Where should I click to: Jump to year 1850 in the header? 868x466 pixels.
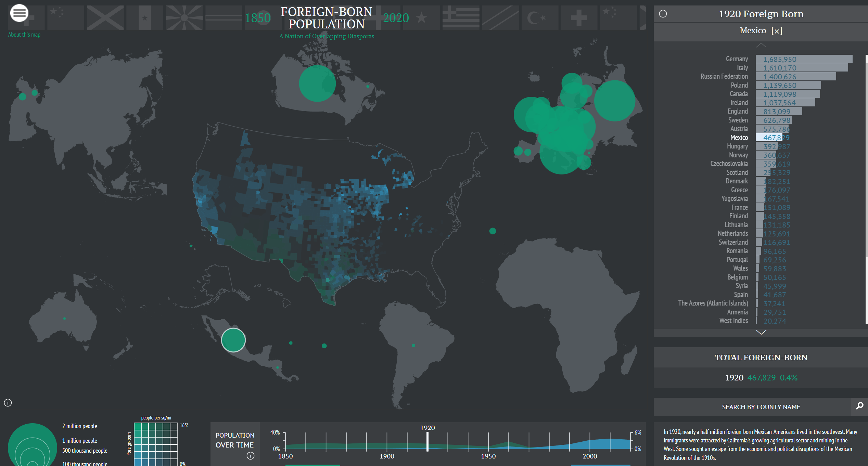[258, 18]
